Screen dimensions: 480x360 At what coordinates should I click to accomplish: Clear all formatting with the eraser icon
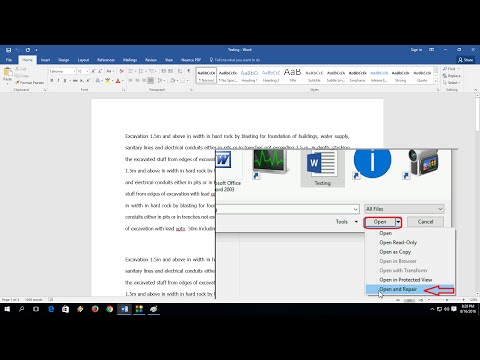(121, 71)
